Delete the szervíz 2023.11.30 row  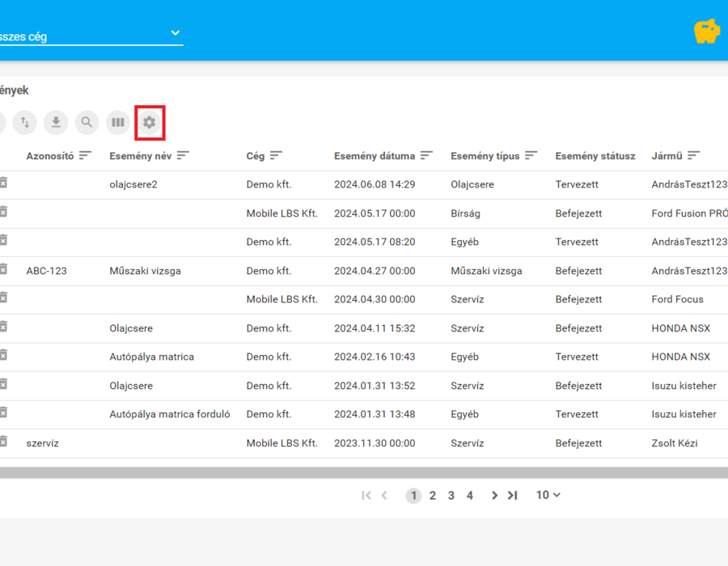coord(3,441)
